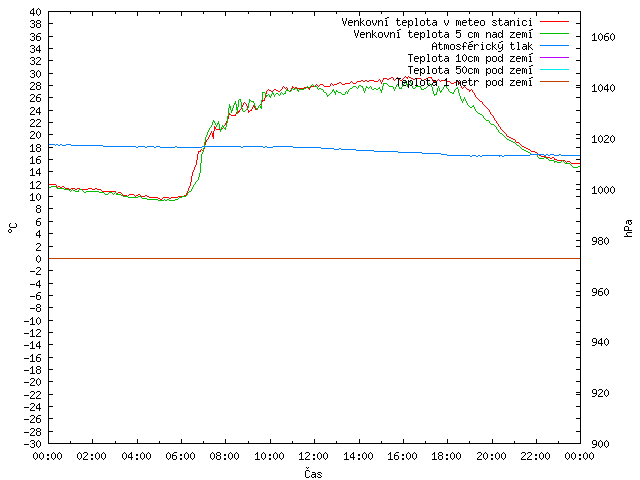Click the '1000' hPa axis label

(x=603, y=190)
